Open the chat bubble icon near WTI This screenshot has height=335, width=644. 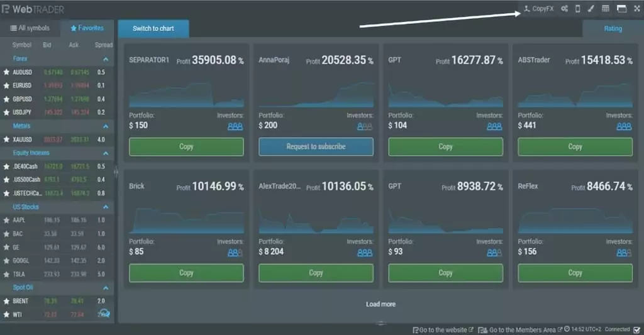104,314
